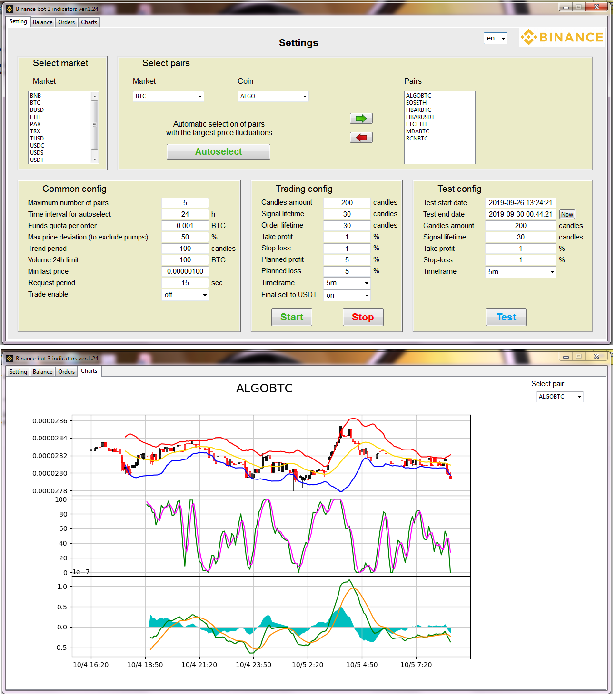Click the app icon in Settings title bar
616x698 pixels.
pos(10,9)
